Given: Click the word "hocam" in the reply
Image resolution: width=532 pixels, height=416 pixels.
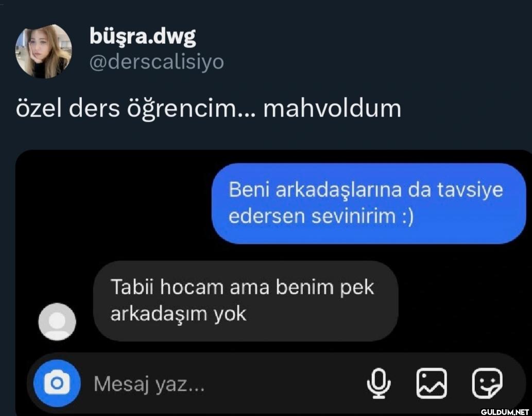Looking at the screenshot, I should [192, 287].
